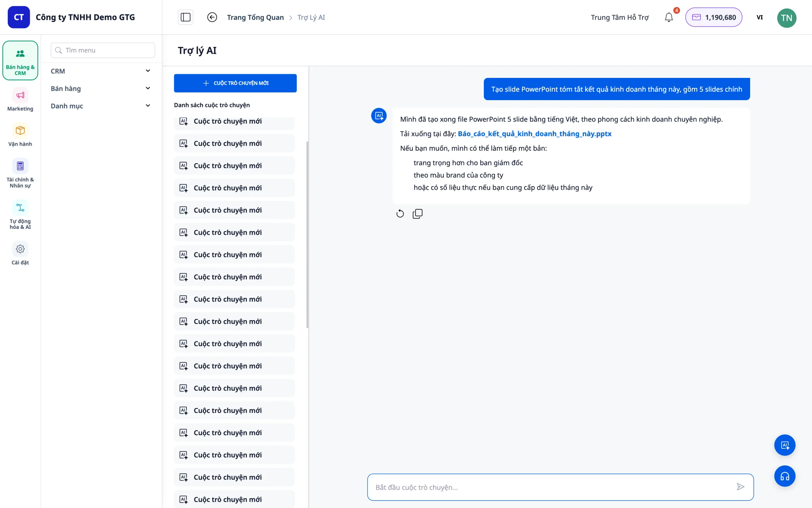Open the Cài đặt settings module
Screen dimensions: 812x508
(20, 253)
